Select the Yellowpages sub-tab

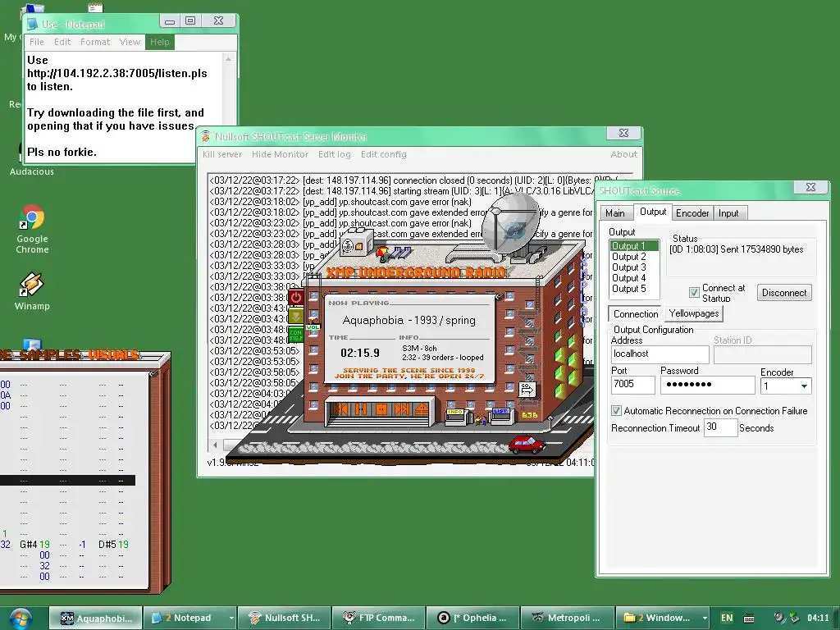pyautogui.click(x=694, y=313)
